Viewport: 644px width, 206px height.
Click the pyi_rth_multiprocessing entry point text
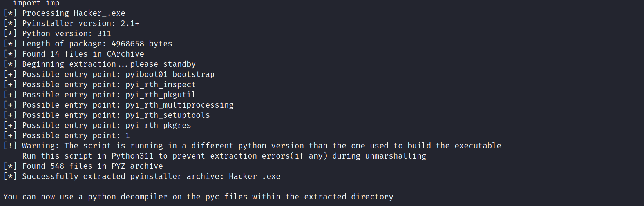click(179, 105)
